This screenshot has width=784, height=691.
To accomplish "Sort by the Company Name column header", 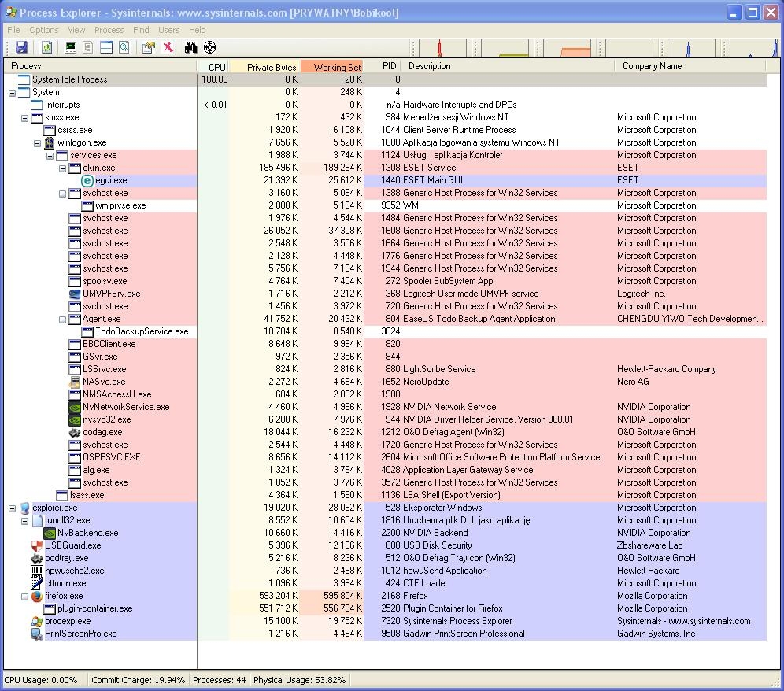I will [x=690, y=66].
